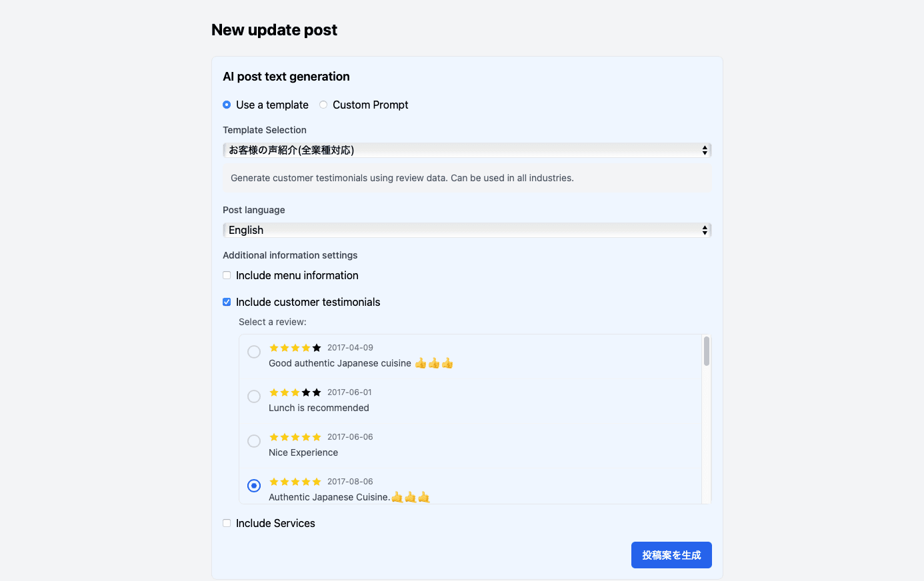924x581 pixels.
Task: Click the stepper arrows on the Post language dropdown
Action: pyautogui.click(x=704, y=230)
